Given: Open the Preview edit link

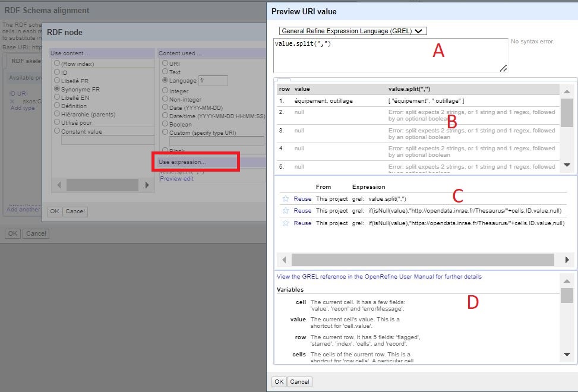Looking at the screenshot, I should pos(176,179).
